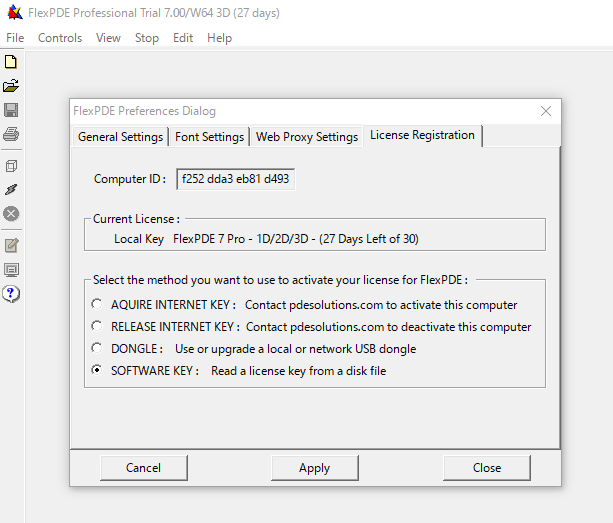Screen dimensions: 613x523
Task: Open the Font Settings tab
Action: click(x=209, y=137)
